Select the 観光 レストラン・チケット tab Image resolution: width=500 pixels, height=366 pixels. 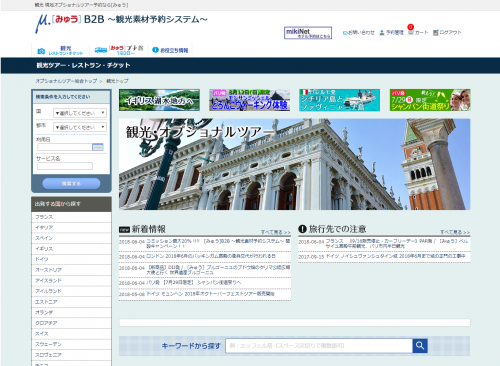(61, 50)
